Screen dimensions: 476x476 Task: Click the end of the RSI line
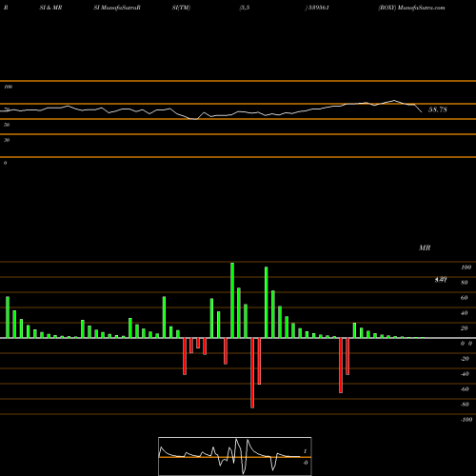(422, 112)
